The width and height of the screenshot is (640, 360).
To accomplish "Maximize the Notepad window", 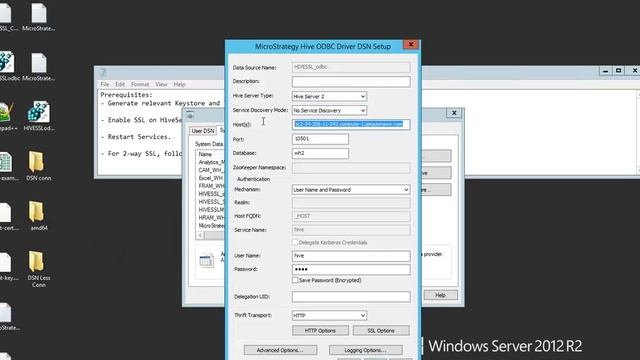I will point(619,71).
